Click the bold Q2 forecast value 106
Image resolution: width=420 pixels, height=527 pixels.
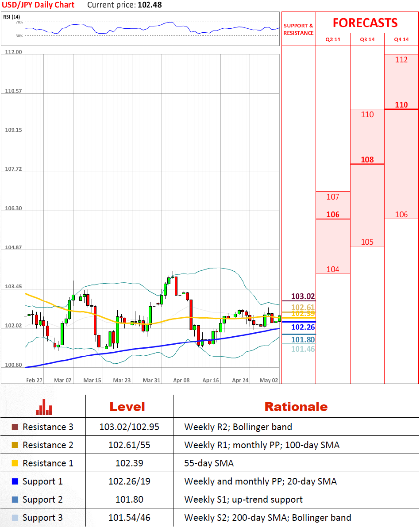tap(332, 215)
